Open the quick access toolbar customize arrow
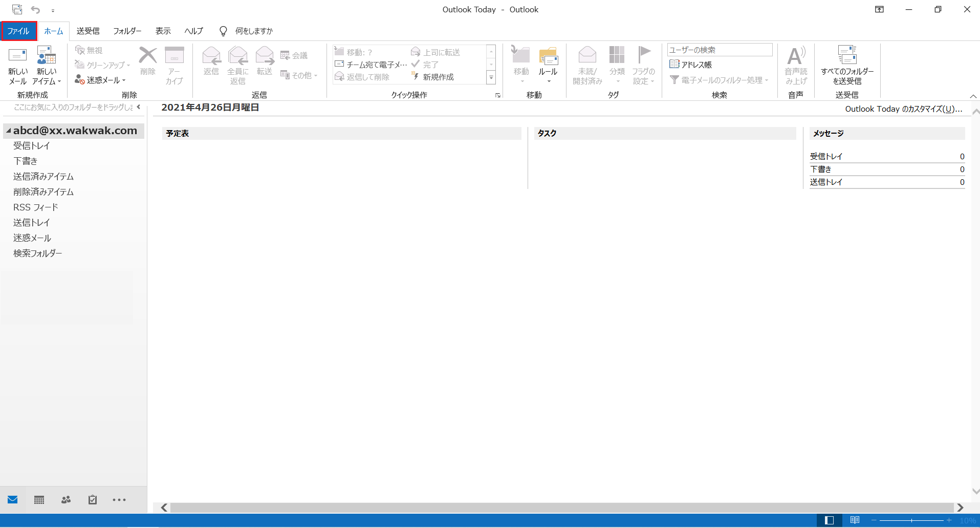The height and width of the screenshot is (528, 980). coord(53,10)
